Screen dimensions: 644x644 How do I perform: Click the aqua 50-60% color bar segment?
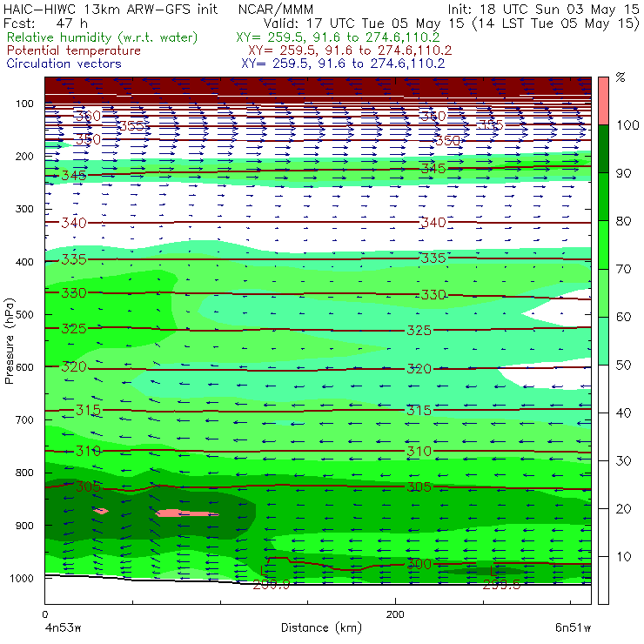click(x=603, y=341)
